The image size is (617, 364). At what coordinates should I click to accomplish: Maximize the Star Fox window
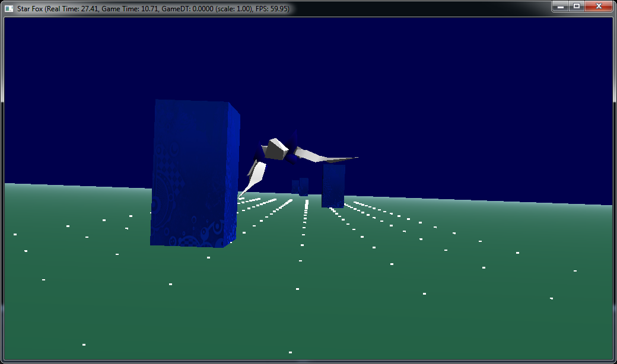point(577,7)
